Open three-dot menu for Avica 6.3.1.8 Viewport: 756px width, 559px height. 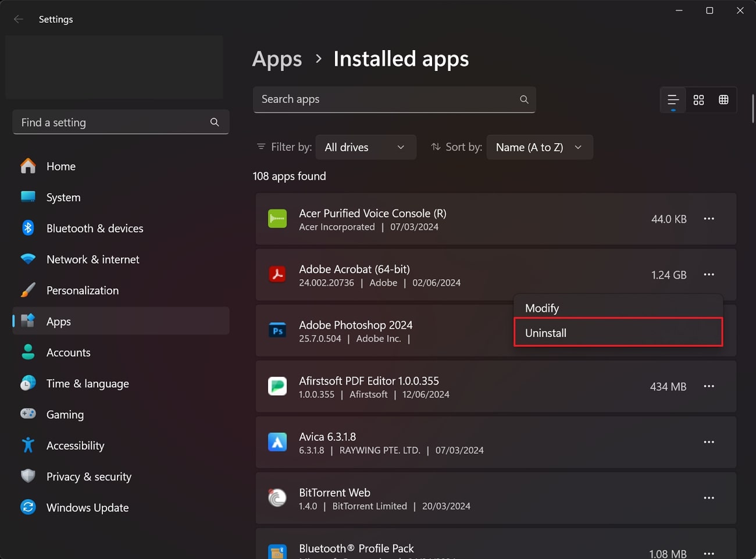pyautogui.click(x=709, y=442)
